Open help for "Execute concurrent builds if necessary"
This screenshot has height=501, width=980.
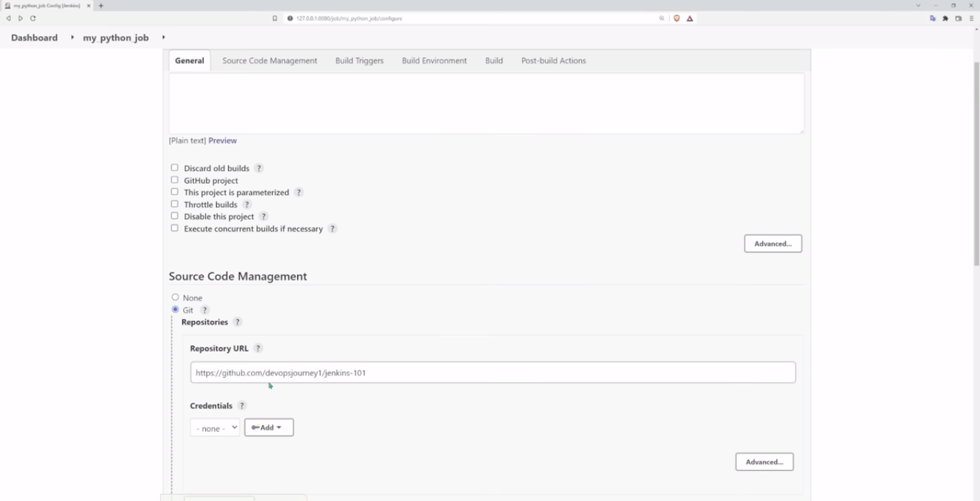pyautogui.click(x=332, y=229)
